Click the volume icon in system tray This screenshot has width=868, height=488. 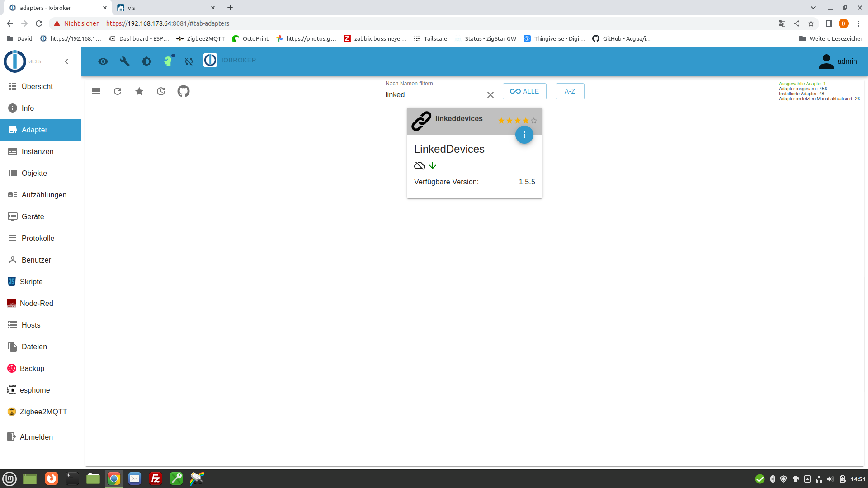point(830,479)
